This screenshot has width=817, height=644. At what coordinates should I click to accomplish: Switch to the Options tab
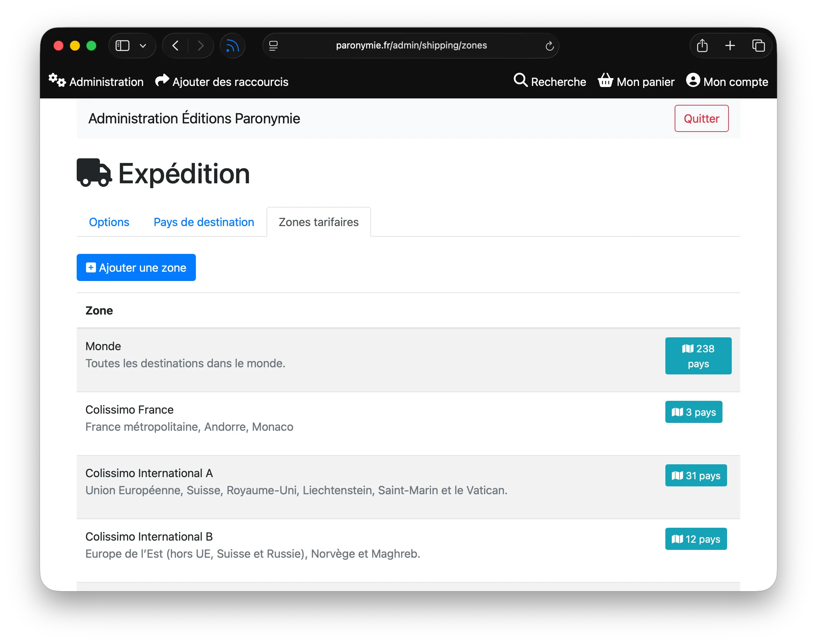[x=109, y=222]
